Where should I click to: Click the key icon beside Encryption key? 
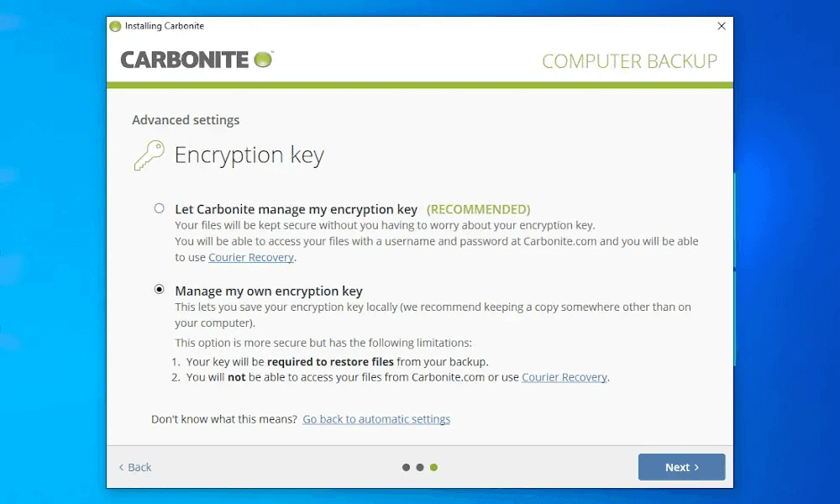coord(150,155)
